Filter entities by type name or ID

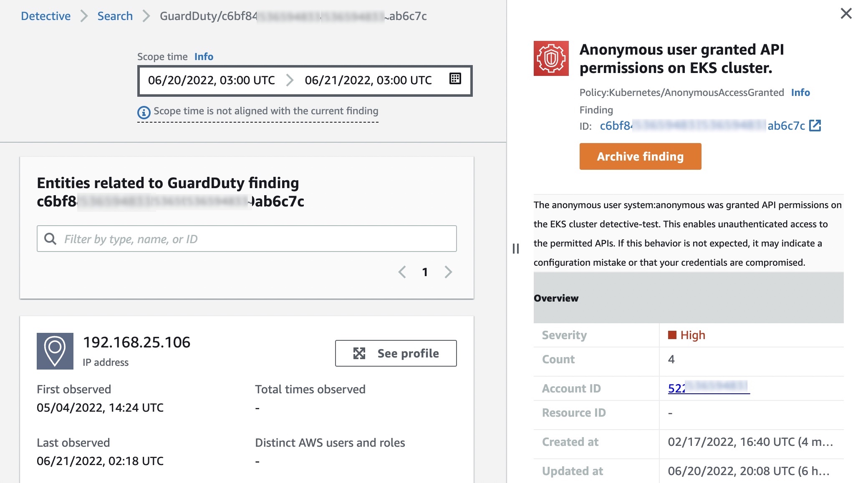pyautogui.click(x=247, y=239)
